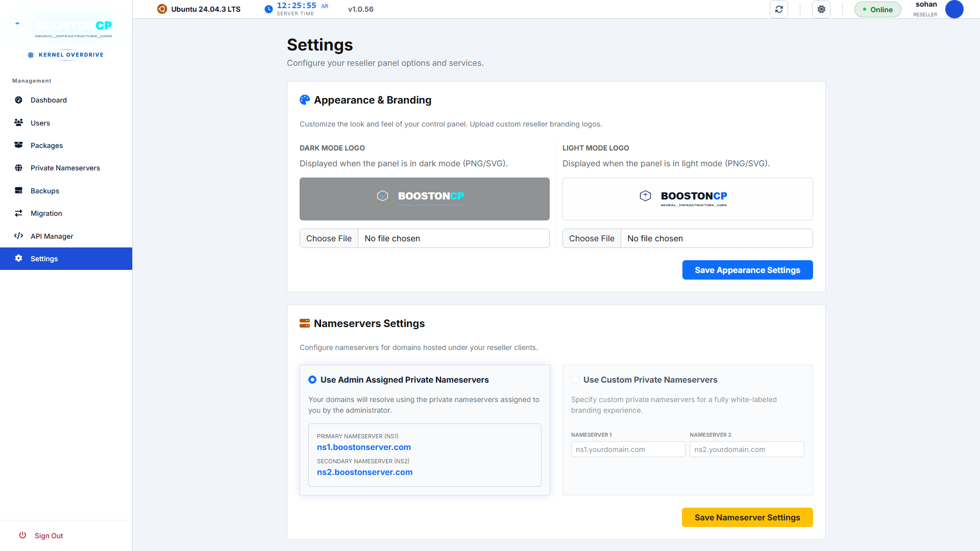Choose File for the dark mode logo
This screenshot has width=980, height=551.
(329, 238)
